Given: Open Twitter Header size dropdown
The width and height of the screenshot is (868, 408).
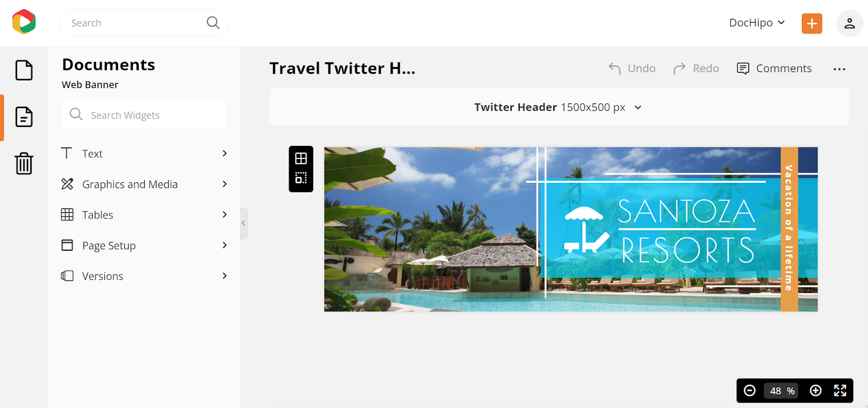Looking at the screenshot, I should point(559,107).
